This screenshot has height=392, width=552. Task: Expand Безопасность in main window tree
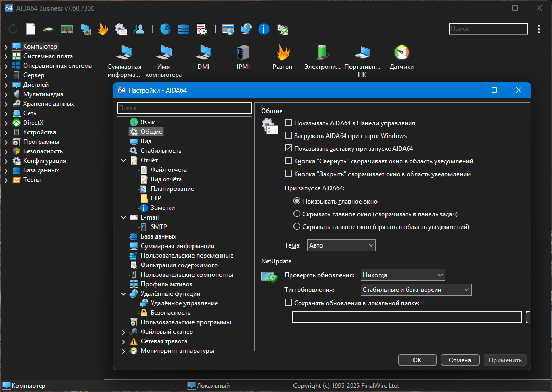pos(6,151)
